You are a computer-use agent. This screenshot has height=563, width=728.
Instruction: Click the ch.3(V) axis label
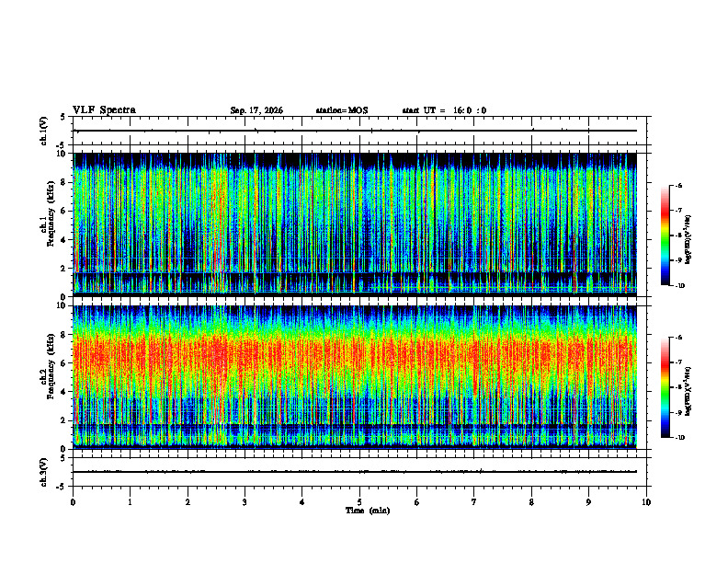(x=44, y=472)
